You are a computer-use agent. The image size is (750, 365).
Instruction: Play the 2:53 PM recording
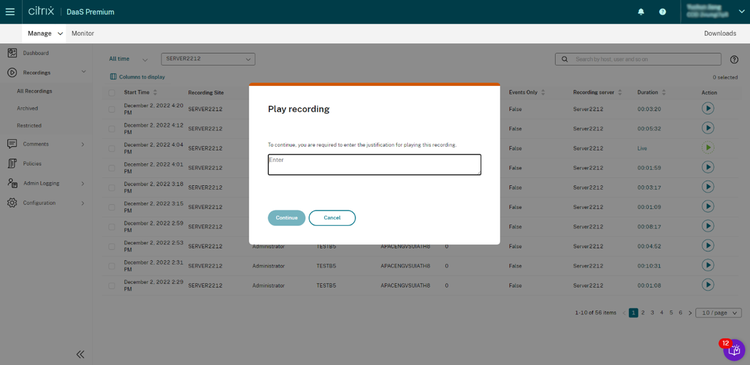pyautogui.click(x=708, y=246)
